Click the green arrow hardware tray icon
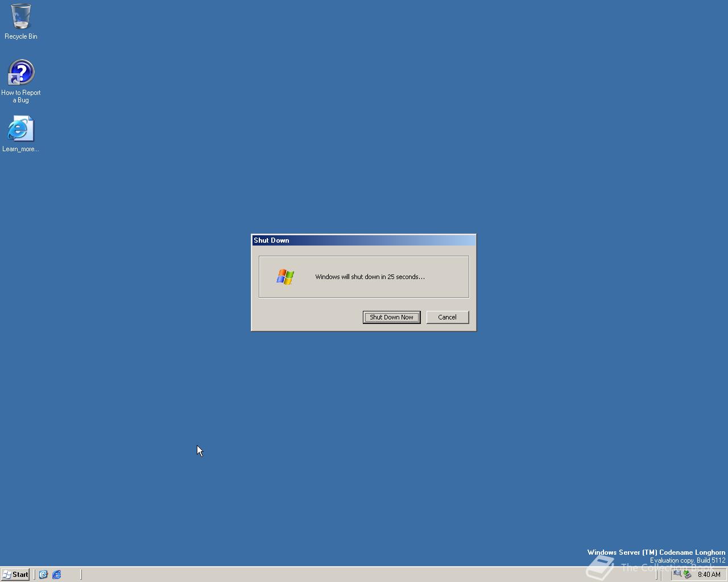The image size is (728, 582). click(x=687, y=574)
